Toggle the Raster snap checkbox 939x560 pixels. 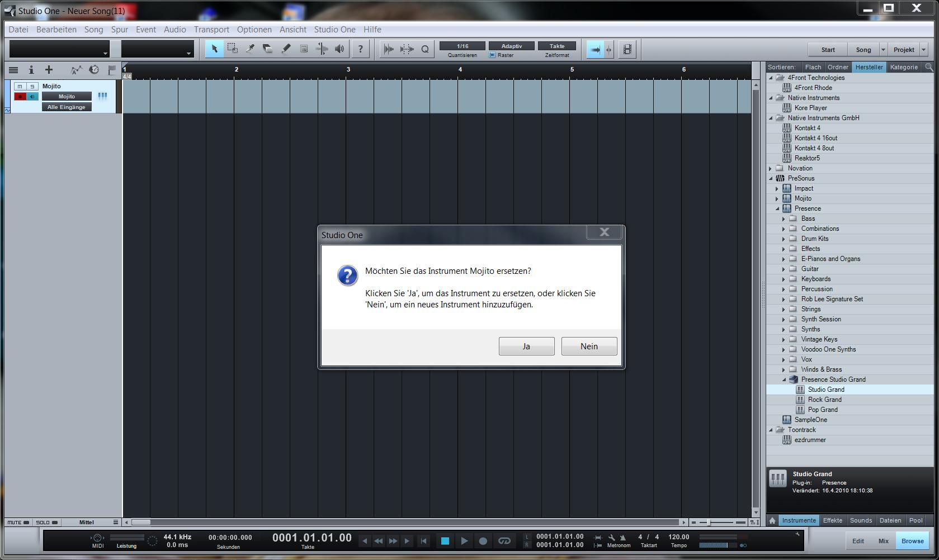tap(492, 55)
